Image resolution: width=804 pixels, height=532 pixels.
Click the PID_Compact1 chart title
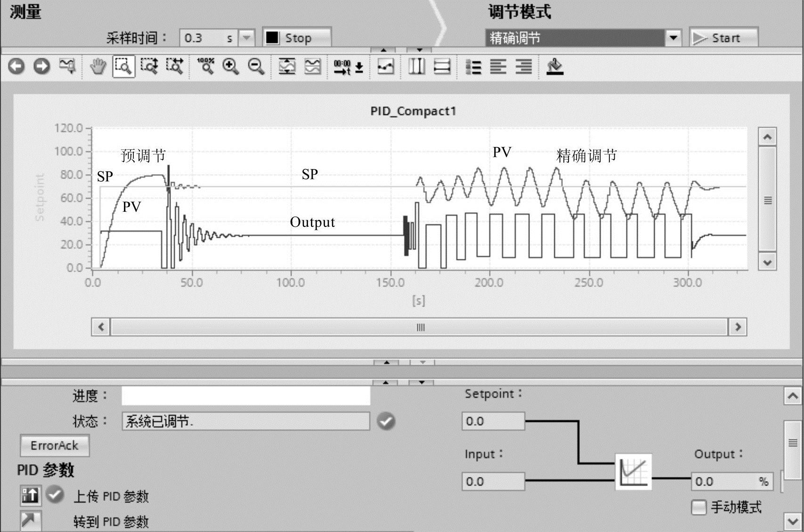click(x=413, y=111)
